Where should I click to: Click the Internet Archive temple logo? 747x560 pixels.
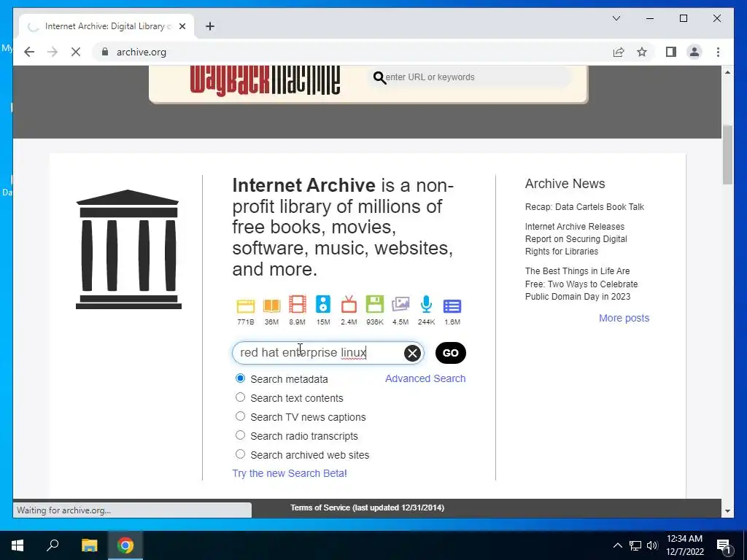coord(128,249)
